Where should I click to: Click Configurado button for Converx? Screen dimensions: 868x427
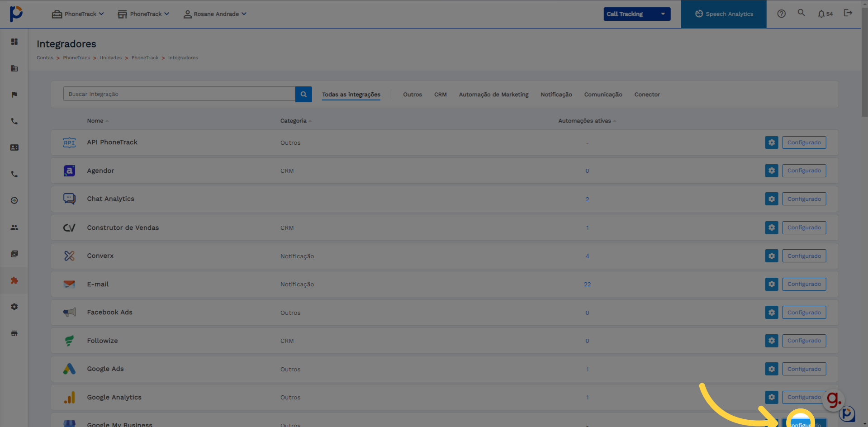click(x=804, y=256)
